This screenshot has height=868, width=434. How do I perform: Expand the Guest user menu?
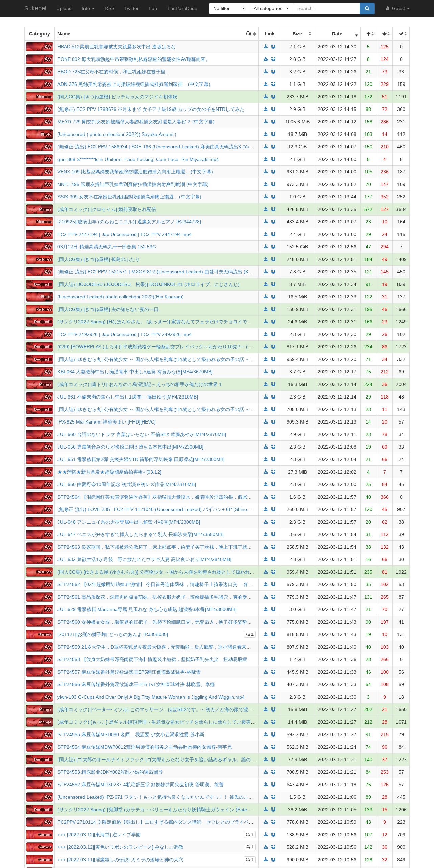click(x=398, y=8)
